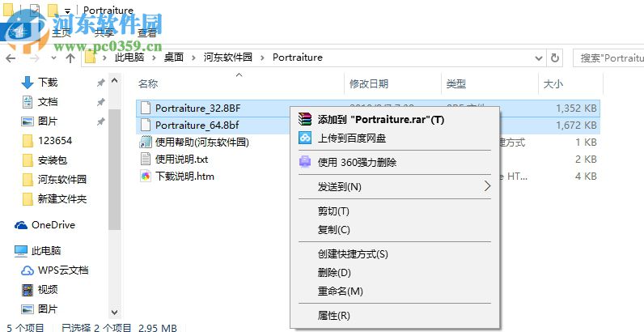Click the Documents (文档) sidebar icon
The width and height of the screenshot is (644, 332).
pos(28,101)
